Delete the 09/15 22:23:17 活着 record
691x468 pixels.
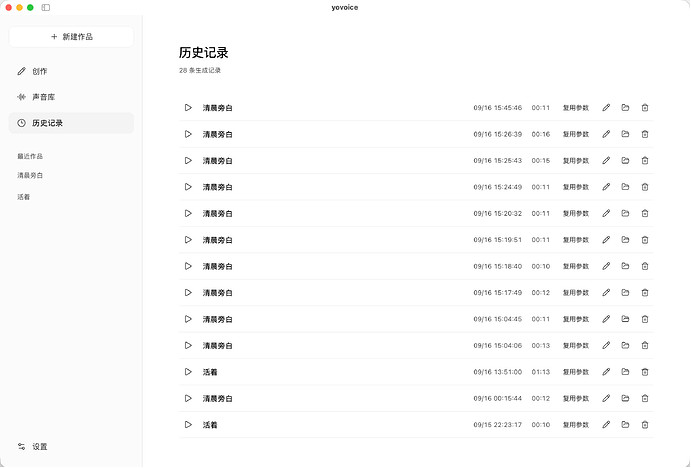coord(645,425)
